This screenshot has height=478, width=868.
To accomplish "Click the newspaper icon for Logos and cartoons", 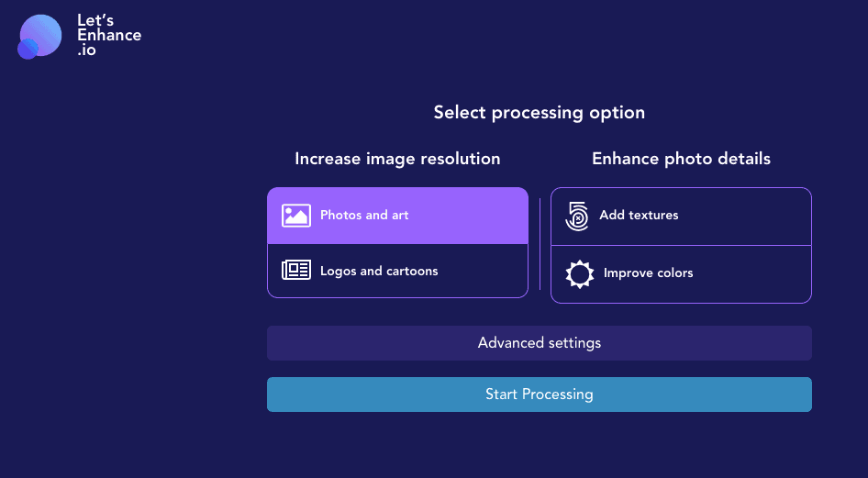I will tap(296, 271).
